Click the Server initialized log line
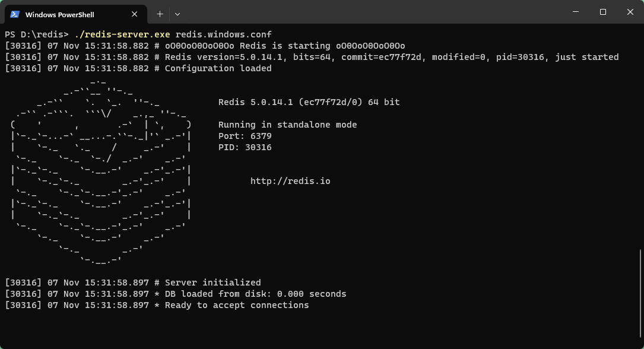The width and height of the screenshot is (644, 349). click(x=133, y=283)
